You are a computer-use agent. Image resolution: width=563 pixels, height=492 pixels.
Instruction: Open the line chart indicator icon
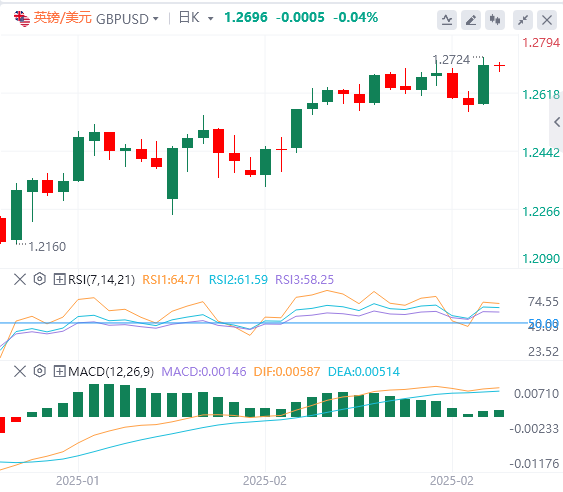point(447,20)
